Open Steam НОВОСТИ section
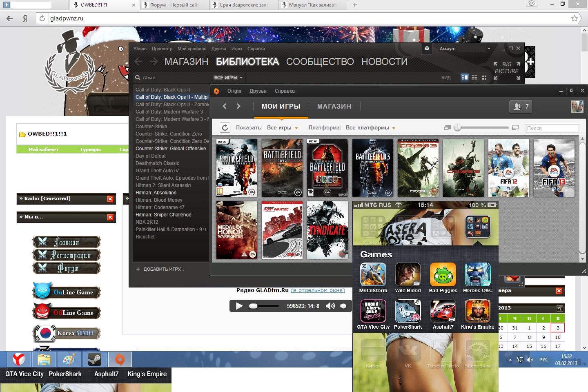This screenshot has width=588, height=392. [x=384, y=62]
